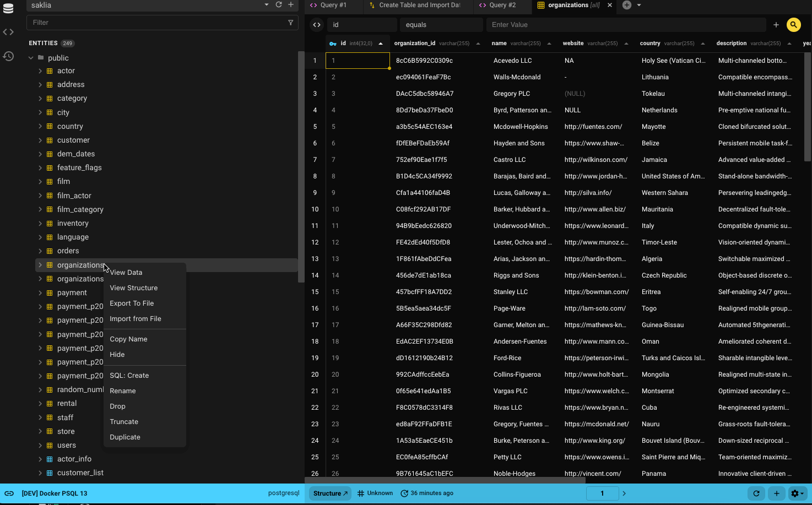Expand the actor table node

pyautogui.click(x=40, y=71)
